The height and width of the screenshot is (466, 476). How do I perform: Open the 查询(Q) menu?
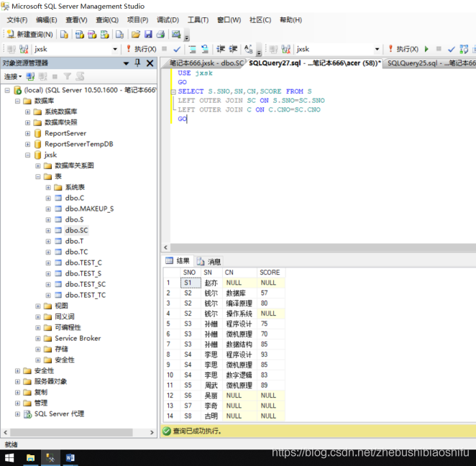click(107, 20)
